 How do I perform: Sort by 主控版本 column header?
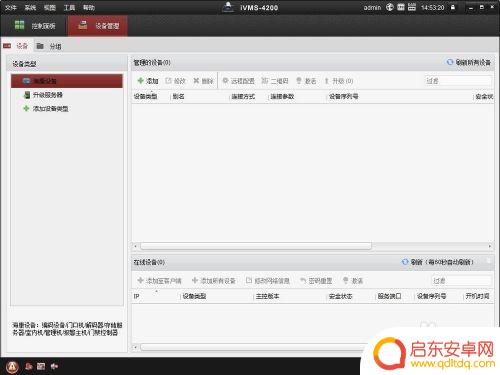point(267,296)
